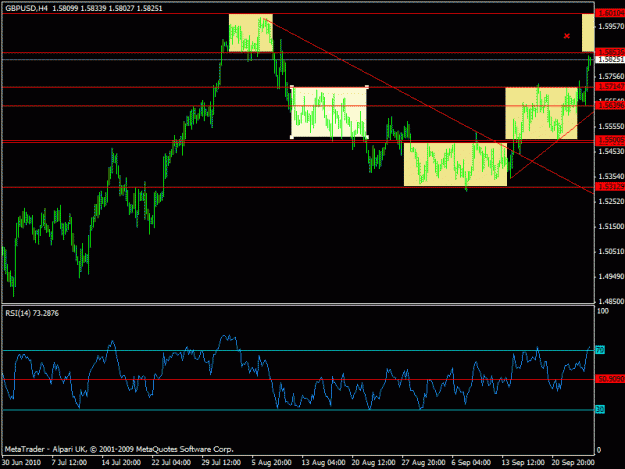Select the 1.55005 red price level tag
The image size is (625, 469).
[x=610, y=140]
